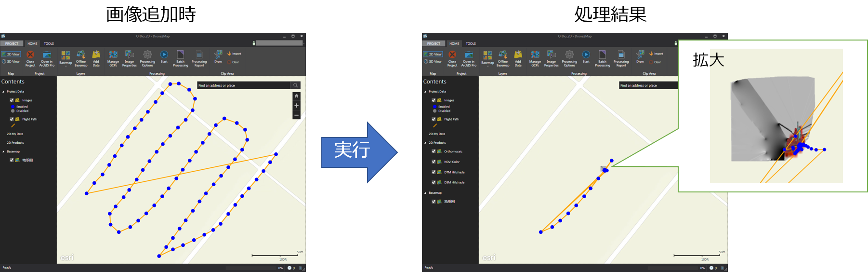The height and width of the screenshot is (272, 868).
Task: Click Clear clip area in right window
Action: coord(655,62)
